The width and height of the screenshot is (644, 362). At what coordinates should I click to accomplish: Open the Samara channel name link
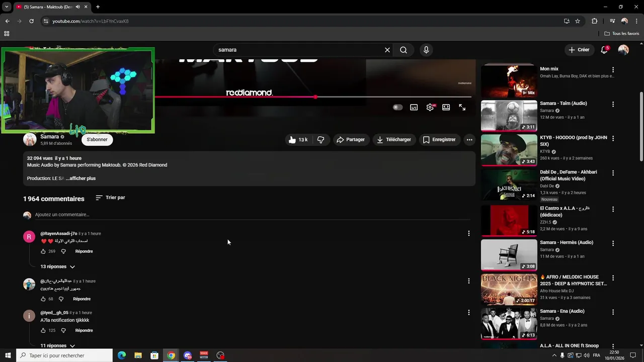pos(50,137)
